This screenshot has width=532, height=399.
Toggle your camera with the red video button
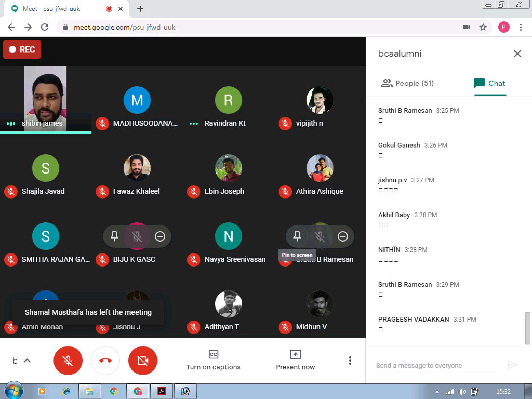(143, 360)
